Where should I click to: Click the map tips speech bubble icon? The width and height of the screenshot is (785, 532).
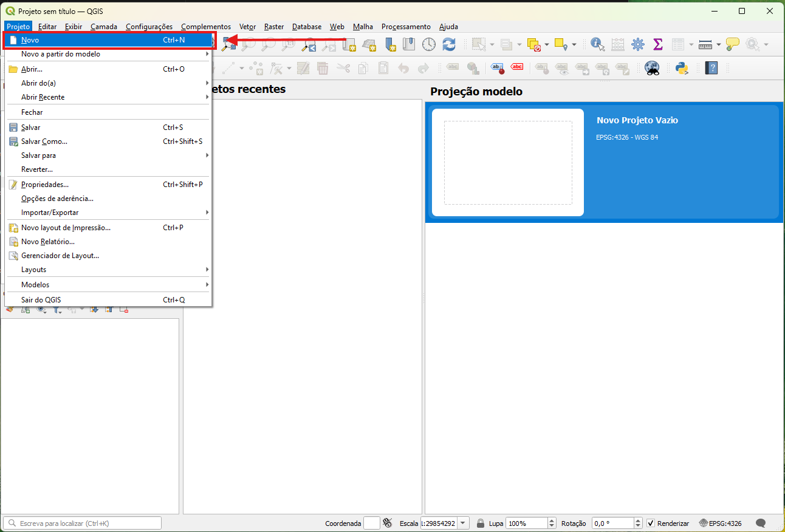(733, 44)
